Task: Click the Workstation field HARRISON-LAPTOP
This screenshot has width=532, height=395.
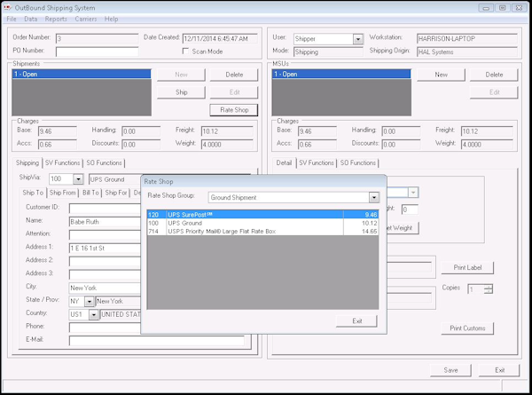Action: pyautogui.click(x=467, y=38)
